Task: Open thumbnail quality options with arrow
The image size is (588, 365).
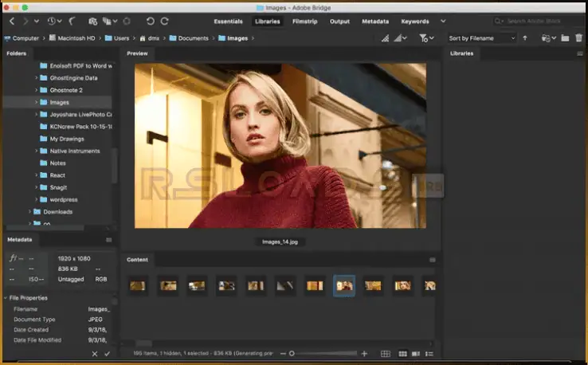Action: pyautogui.click(x=401, y=38)
